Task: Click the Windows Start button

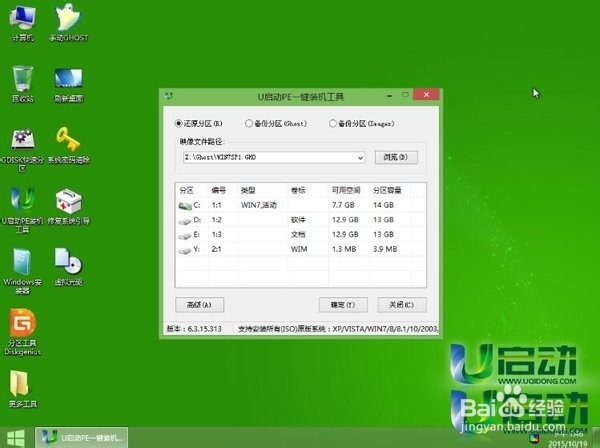Action: tap(16, 438)
